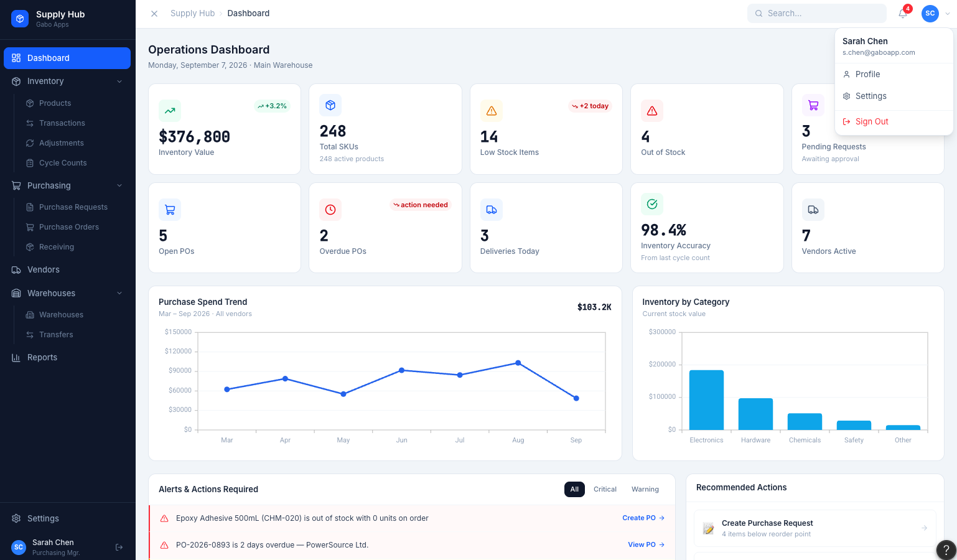
Task: Click the sidebar sign-out icon next to Sarah Chen
Action: 119,547
